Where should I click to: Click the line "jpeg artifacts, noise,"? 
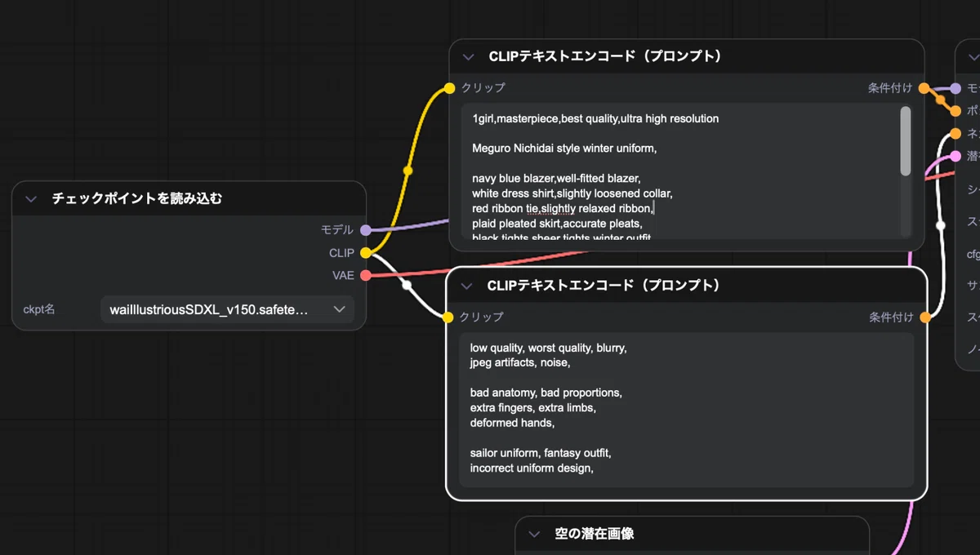(520, 362)
